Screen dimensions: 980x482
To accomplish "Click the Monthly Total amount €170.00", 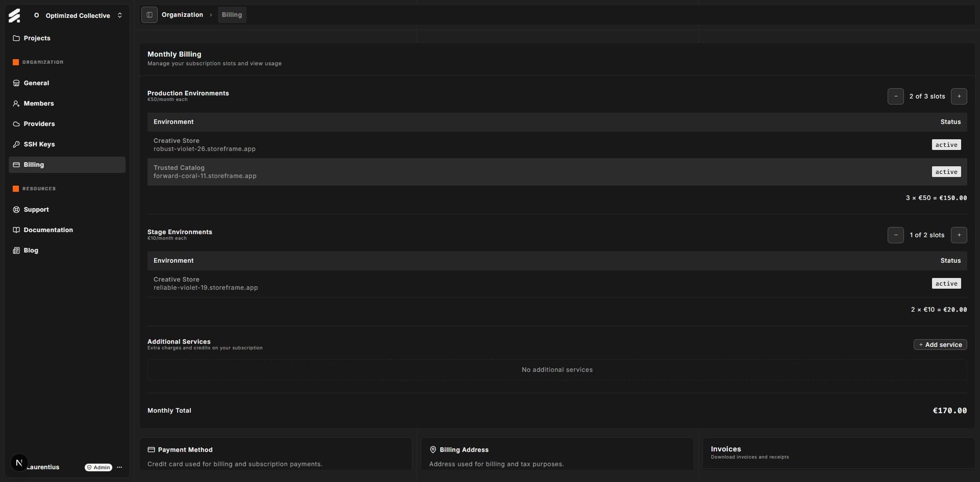I will 949,411.
